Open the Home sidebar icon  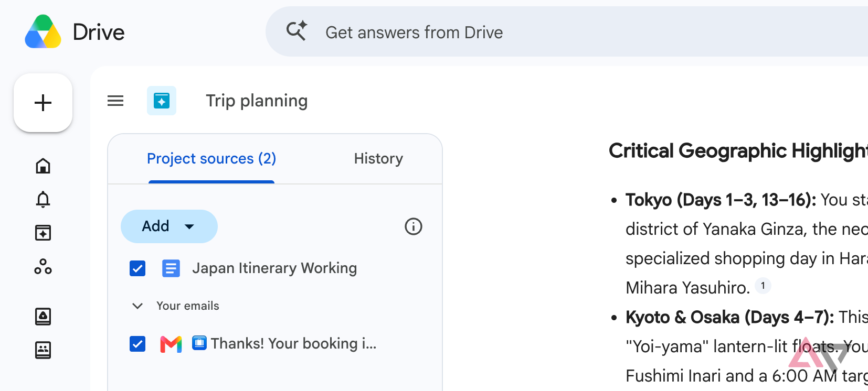(43, 166)
